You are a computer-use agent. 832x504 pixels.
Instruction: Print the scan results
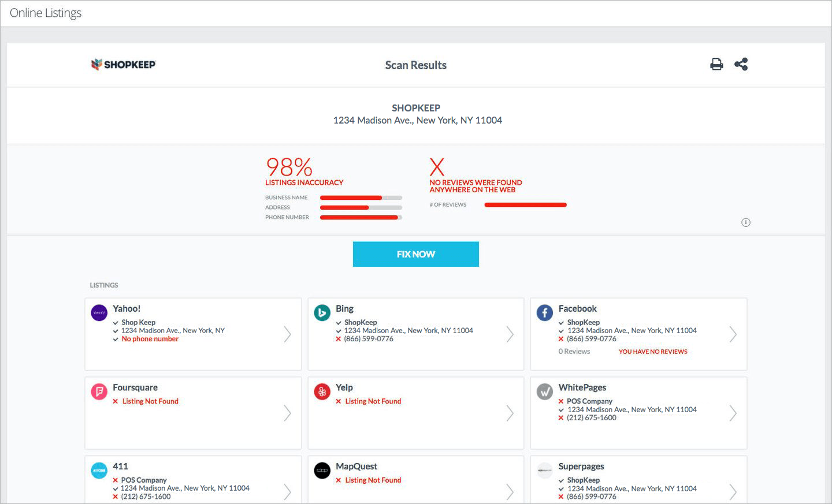(x=716, y=64)
